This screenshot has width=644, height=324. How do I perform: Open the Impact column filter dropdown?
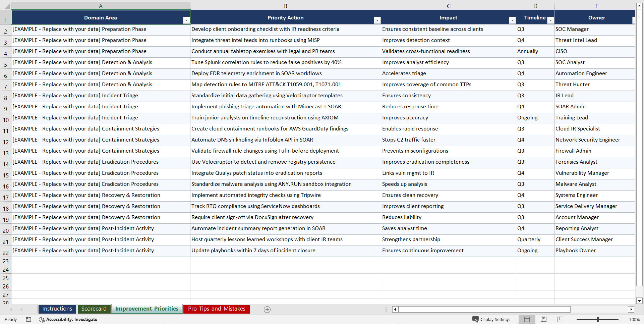click(512, 20)
